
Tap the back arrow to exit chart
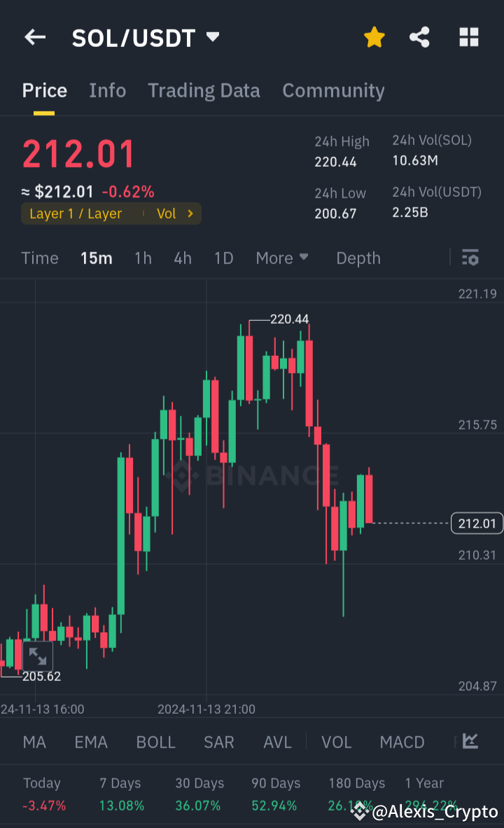coord(35,38)
